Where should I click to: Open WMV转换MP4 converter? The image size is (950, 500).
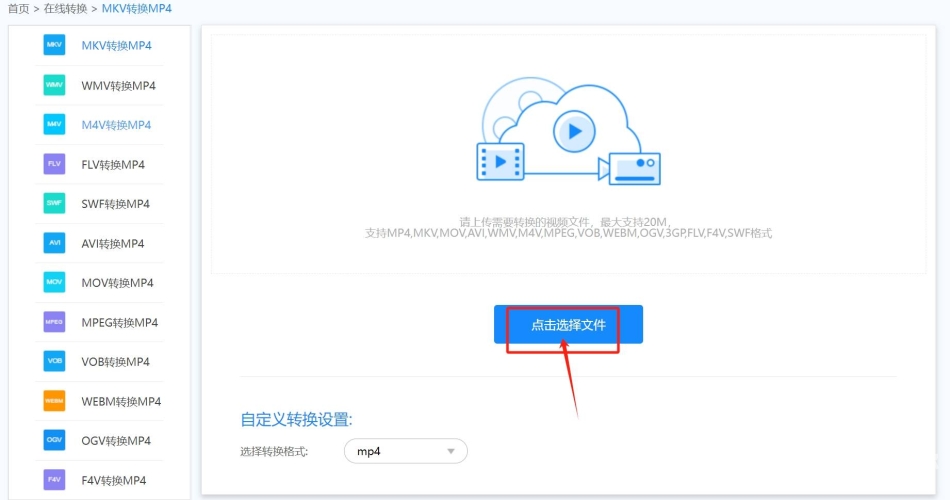point(118,85)
